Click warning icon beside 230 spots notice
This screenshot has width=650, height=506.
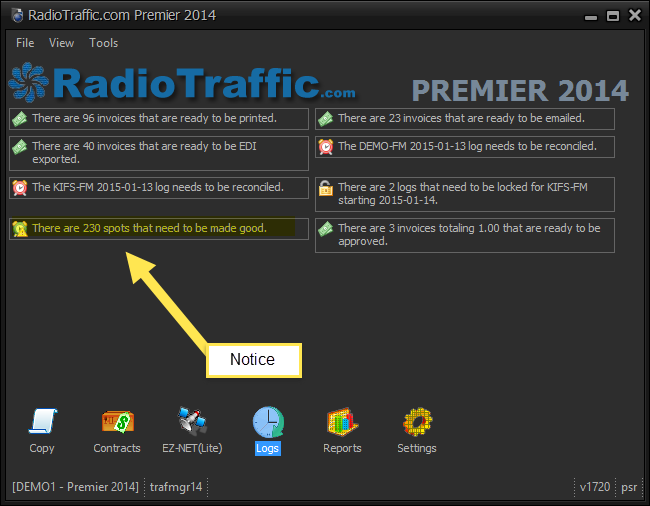[19, 229]
